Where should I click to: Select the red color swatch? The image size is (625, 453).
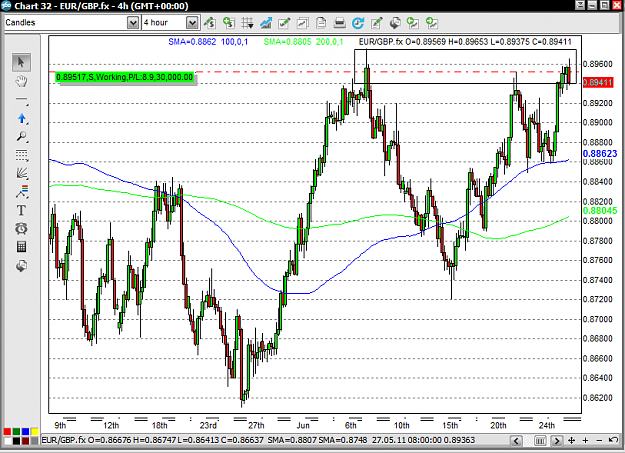pos(7,431)
